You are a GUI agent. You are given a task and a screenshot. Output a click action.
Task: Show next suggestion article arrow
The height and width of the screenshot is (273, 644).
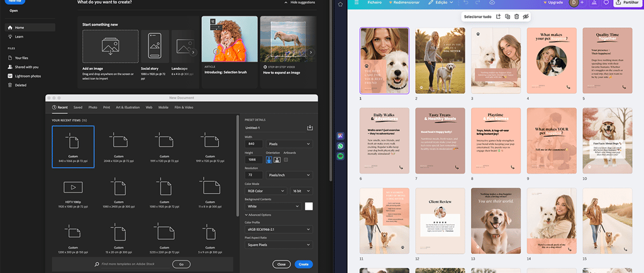311,52
